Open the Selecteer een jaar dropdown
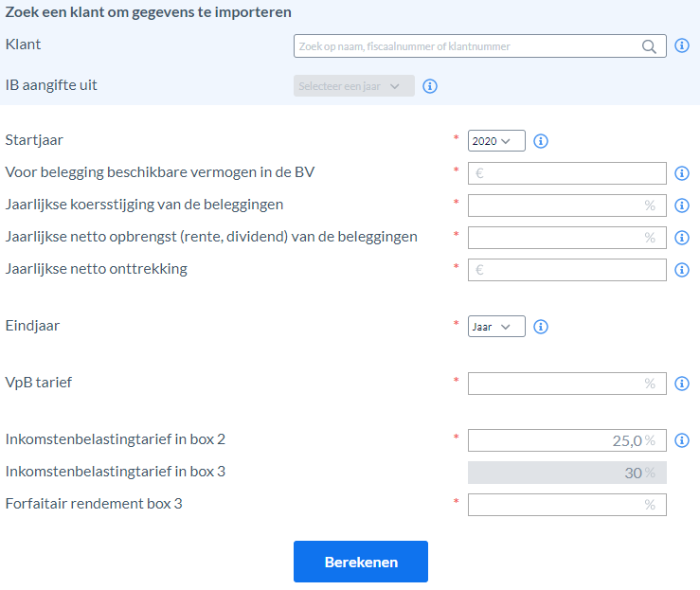This screenshot has width=700, height=590. (354, 86)
